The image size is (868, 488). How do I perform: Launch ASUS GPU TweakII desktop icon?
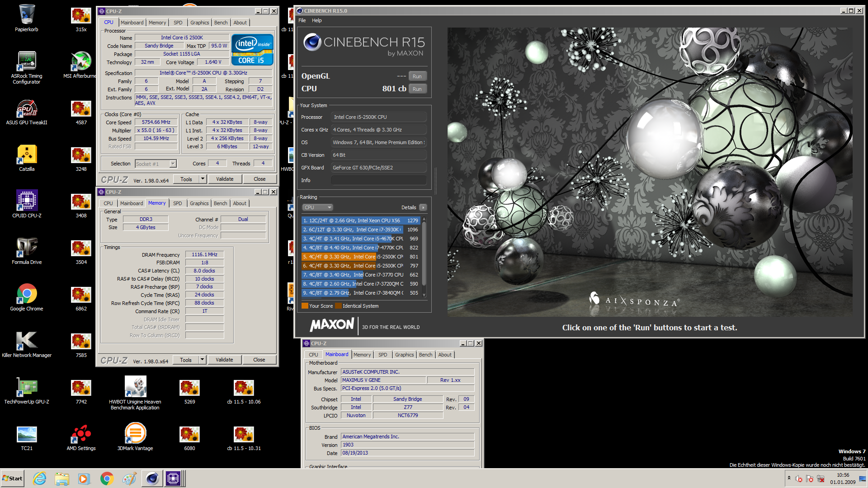[27, 112]
